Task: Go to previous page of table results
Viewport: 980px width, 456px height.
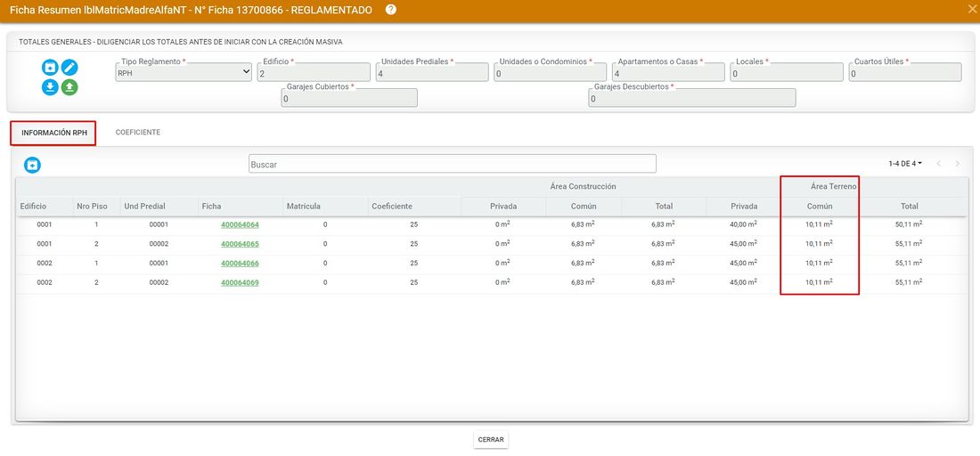Action: pos(939,164)
